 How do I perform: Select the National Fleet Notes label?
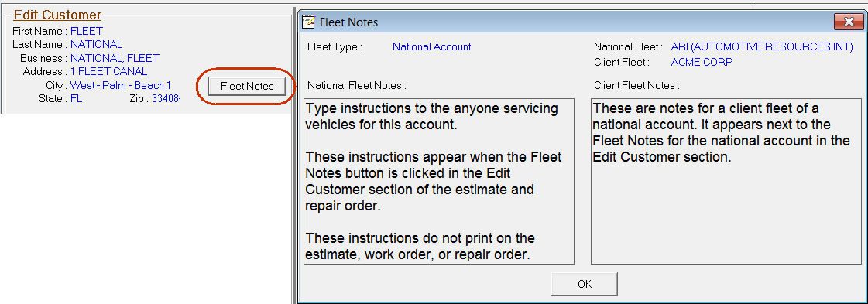click(357, 86)
